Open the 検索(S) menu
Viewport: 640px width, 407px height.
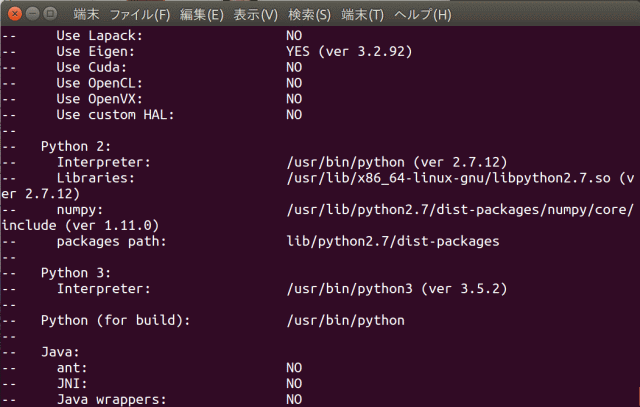pyautogui.click(x=310, y=15)
